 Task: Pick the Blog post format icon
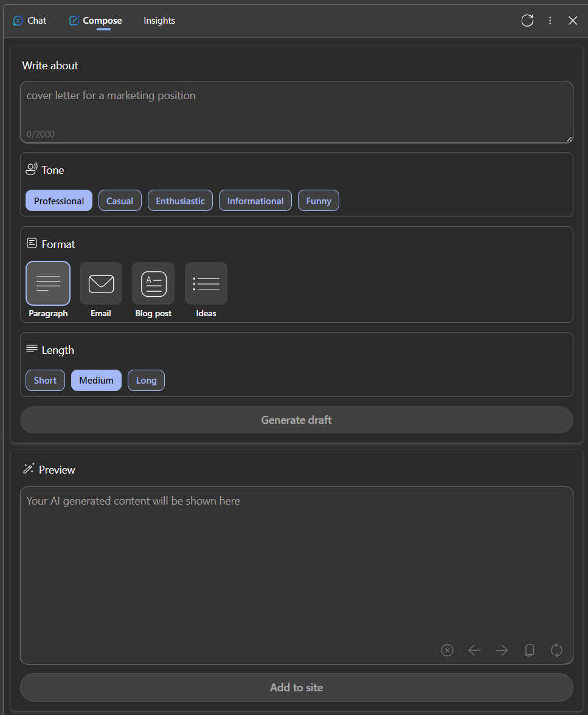coord(153,283)
